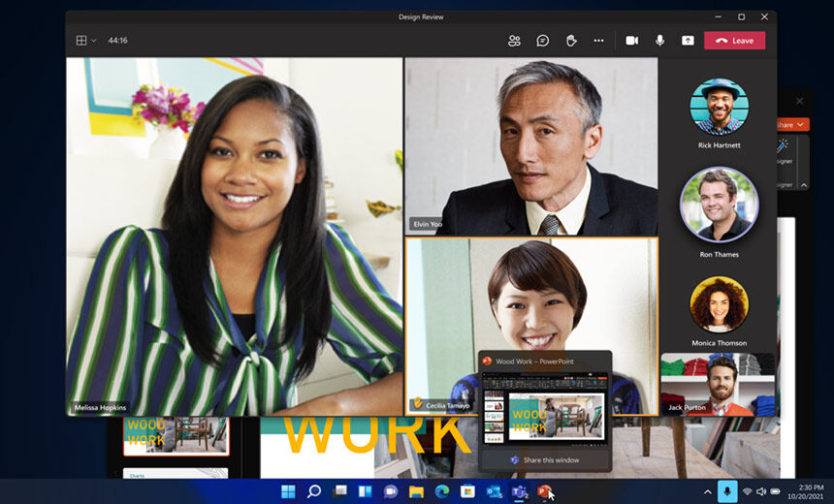Open the participants panel
834x504 pixels.
514,41
